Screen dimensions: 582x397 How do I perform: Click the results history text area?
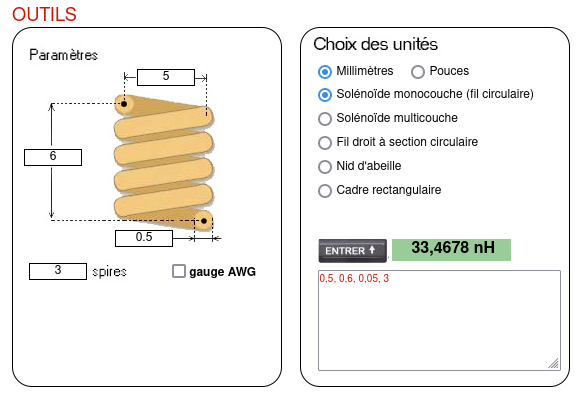coord(439,320)
